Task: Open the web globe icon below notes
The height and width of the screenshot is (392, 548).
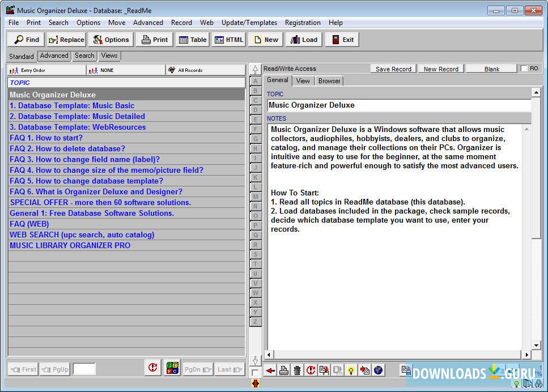Action: (378, 370)
